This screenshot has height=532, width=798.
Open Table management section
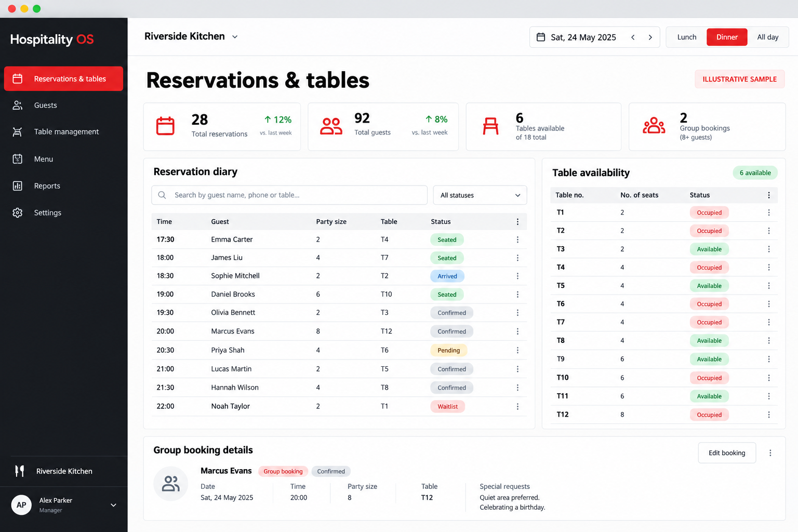(63, 132)
